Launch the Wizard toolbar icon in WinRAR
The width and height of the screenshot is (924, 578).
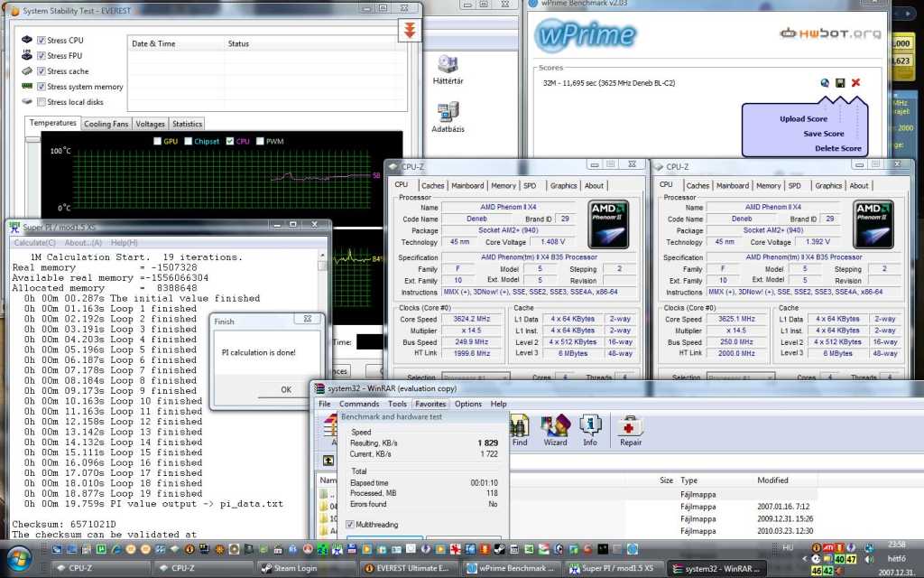coord(555,431)
